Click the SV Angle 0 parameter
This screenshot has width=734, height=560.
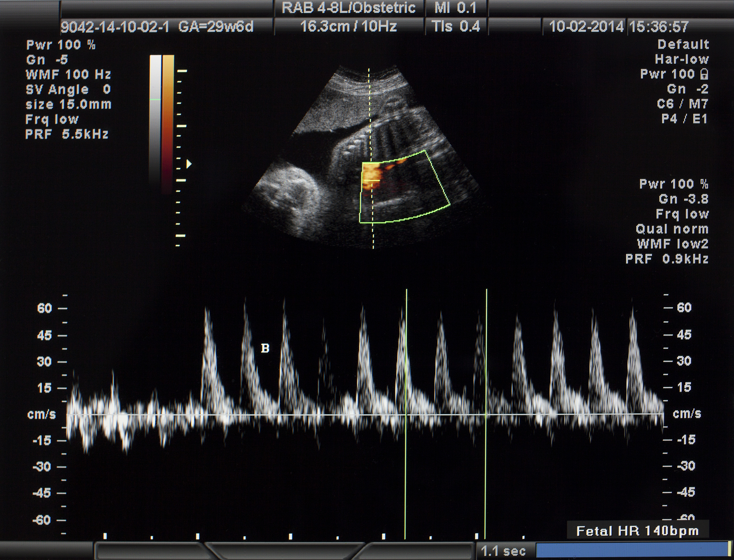click(x=68, y=89)
